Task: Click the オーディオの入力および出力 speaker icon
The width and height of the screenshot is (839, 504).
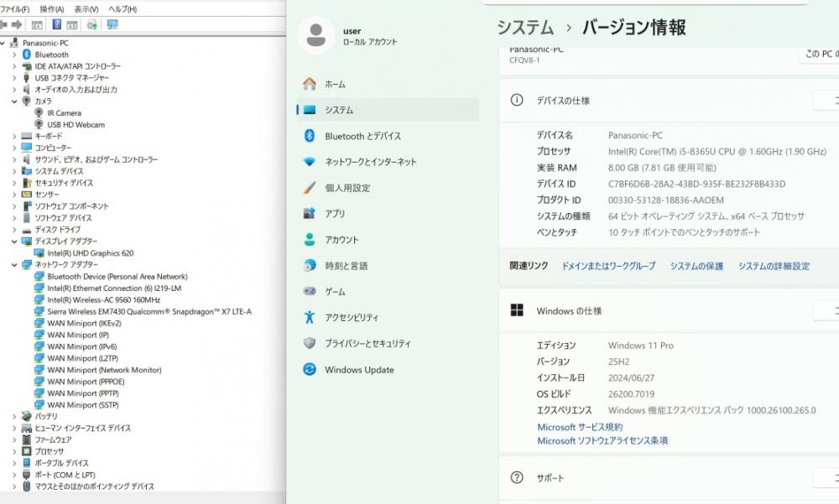Action: click(x=26, y=90)
